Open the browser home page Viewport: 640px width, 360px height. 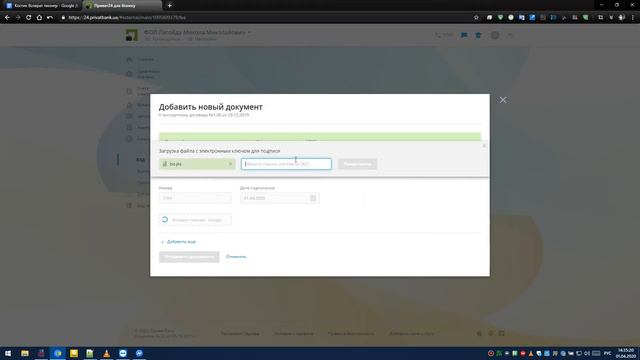pyautogui.click(x=39, y=18)
